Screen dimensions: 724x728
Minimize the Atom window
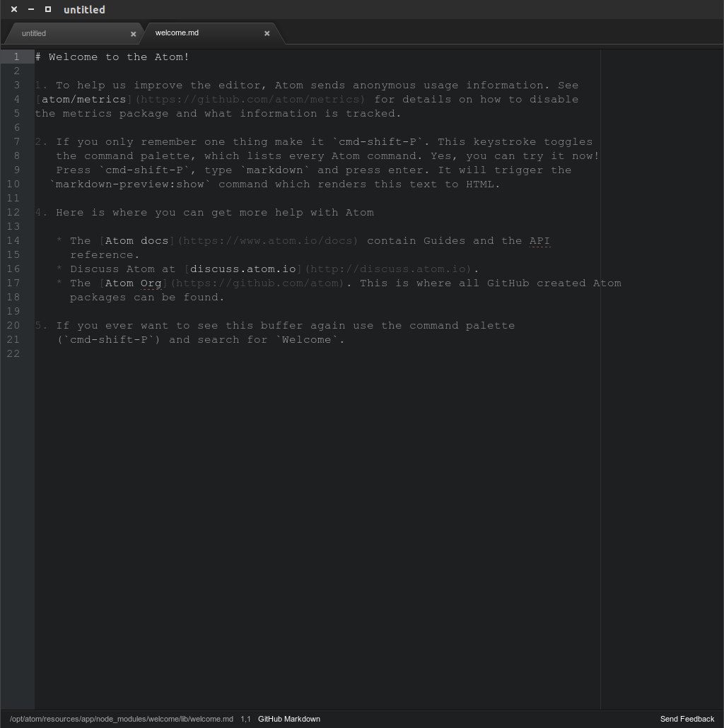[31, 9]
